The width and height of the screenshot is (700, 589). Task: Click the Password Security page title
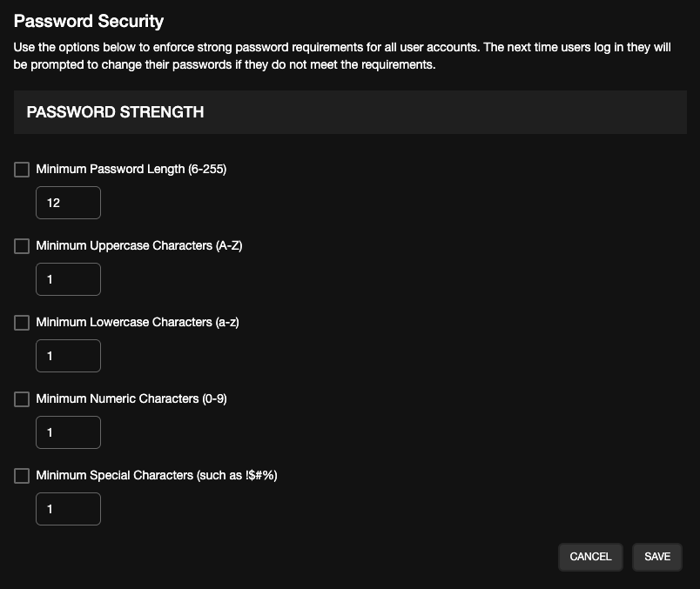click(89, 21)
